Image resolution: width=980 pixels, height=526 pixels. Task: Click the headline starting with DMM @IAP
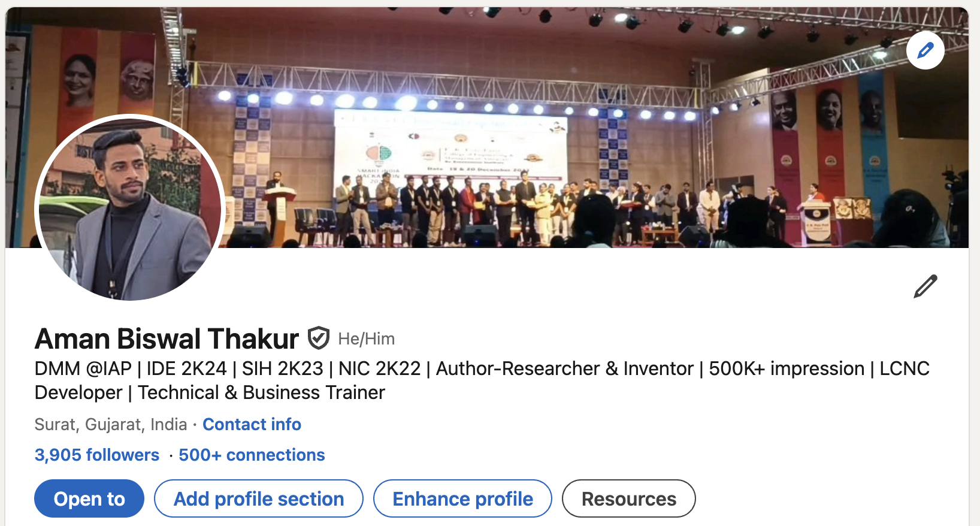click(482, 380)
